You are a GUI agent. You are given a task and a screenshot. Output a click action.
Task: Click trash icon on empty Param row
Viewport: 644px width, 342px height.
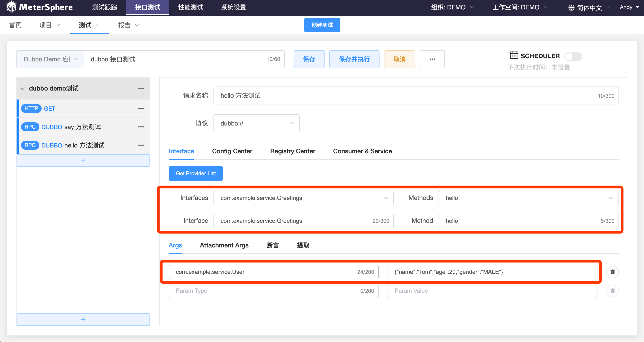pyautogui.click(x=612, y=291)
